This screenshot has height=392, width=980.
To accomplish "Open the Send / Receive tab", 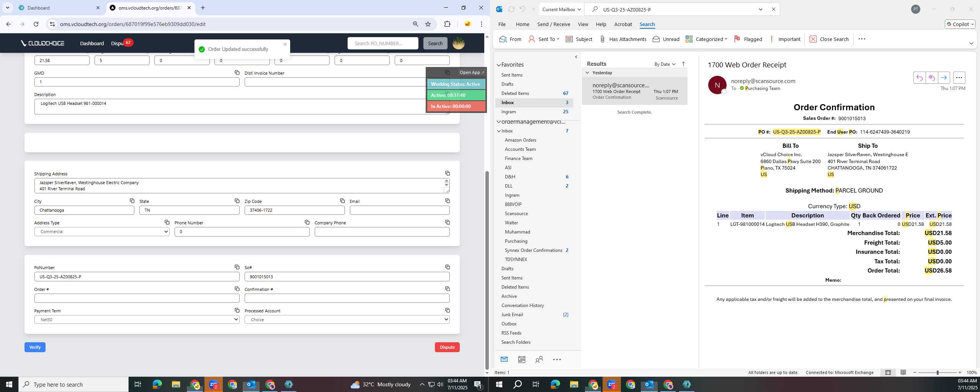I will point(554,24).
